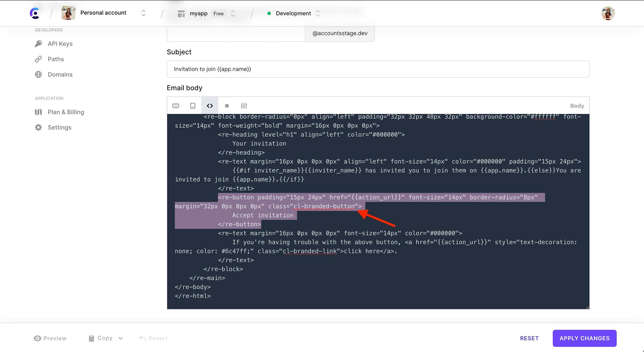Click the mobile preview icon

[x=192, y=105]
